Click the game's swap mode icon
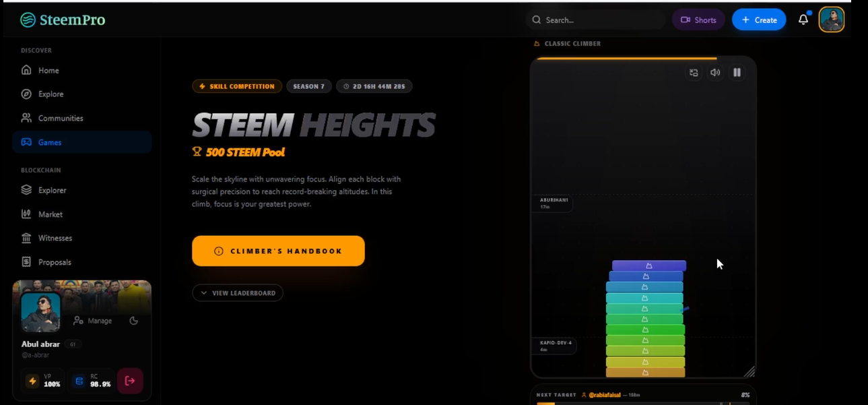This screenshot has width=868, height=405. tap(694, 73)
